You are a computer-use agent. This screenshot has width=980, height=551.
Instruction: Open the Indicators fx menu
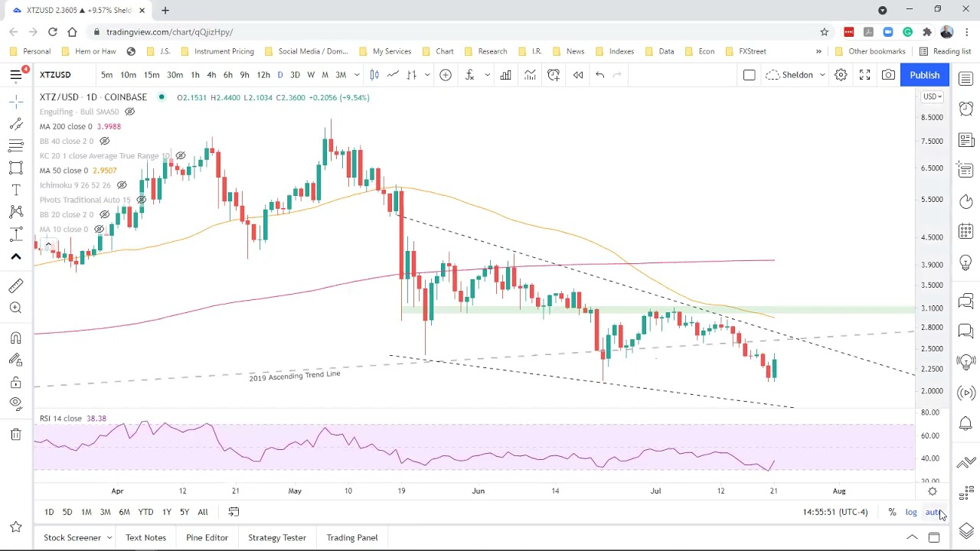[x=469, y=74]
